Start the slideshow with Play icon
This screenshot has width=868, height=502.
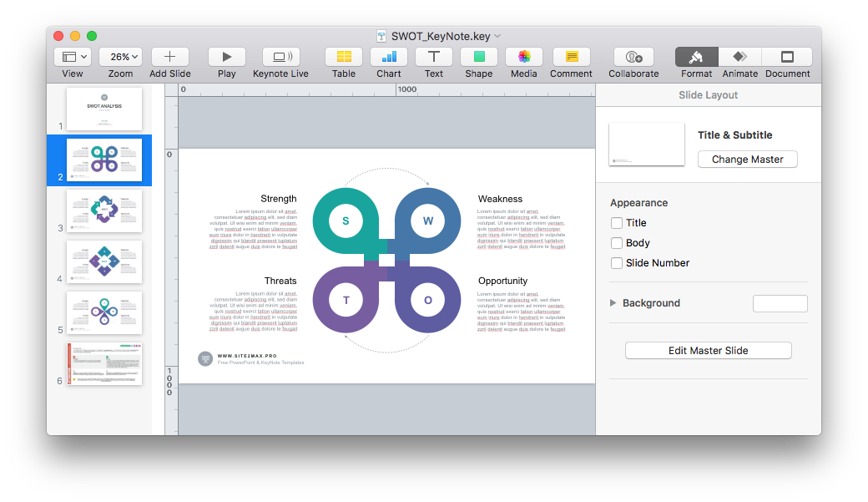226,57
